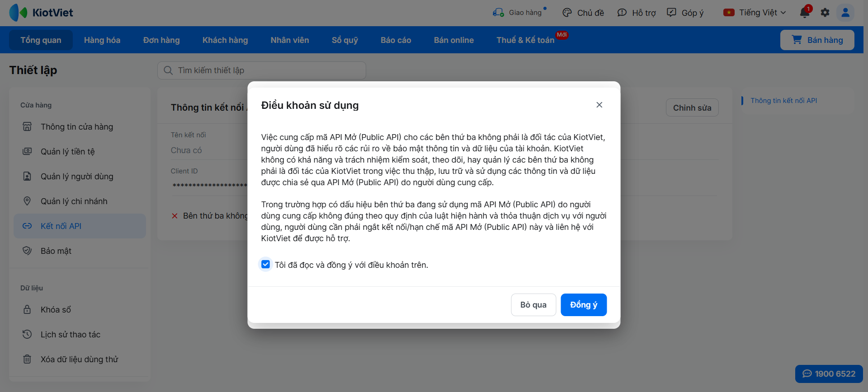Select Kết nối API in sidebar

(61, 226)
